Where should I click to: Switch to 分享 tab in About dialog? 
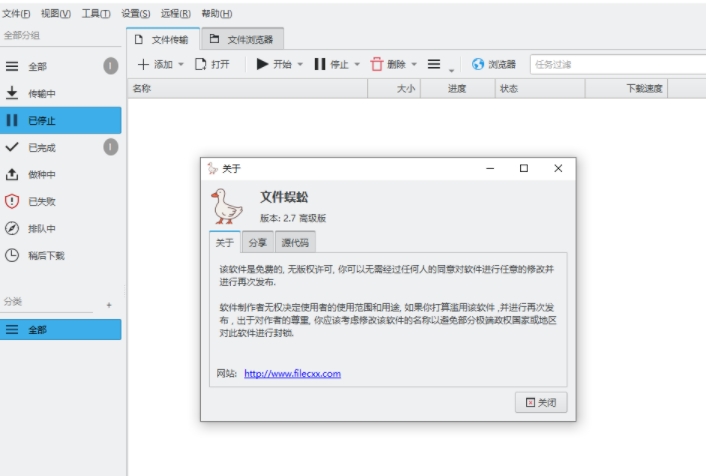[257, 242]
